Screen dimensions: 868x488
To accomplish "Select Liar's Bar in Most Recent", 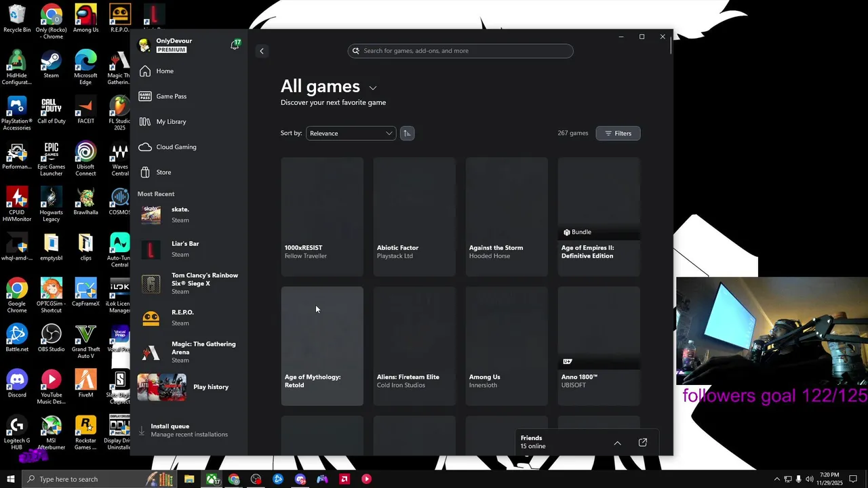I will click(x=190, y=249).
